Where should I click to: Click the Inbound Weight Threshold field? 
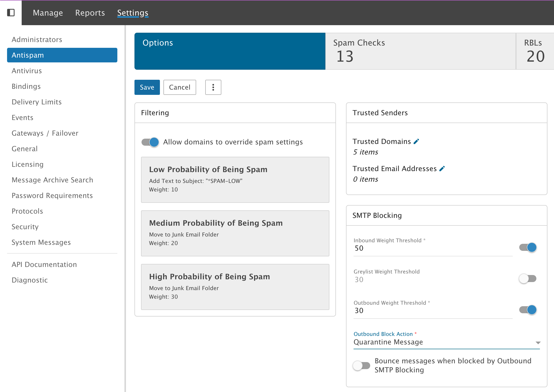433,248
